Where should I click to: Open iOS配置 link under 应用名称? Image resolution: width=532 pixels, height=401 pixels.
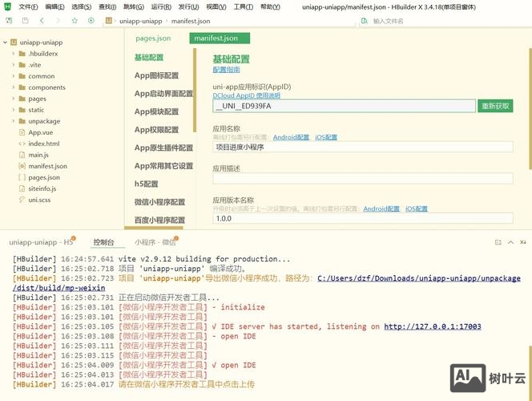click(x=326, y=137)
